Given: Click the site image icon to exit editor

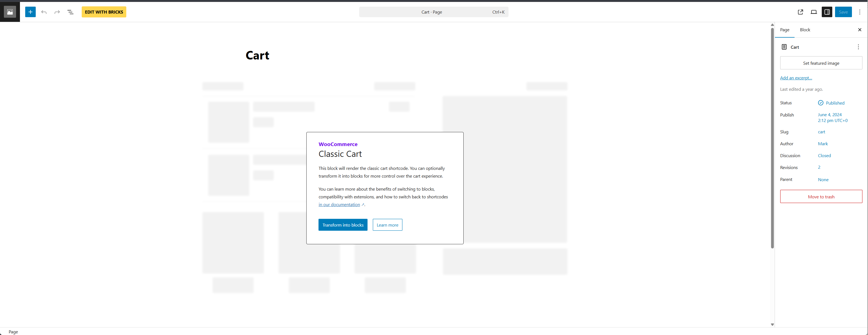Looking at the screenshot, I should click(10, 12).
